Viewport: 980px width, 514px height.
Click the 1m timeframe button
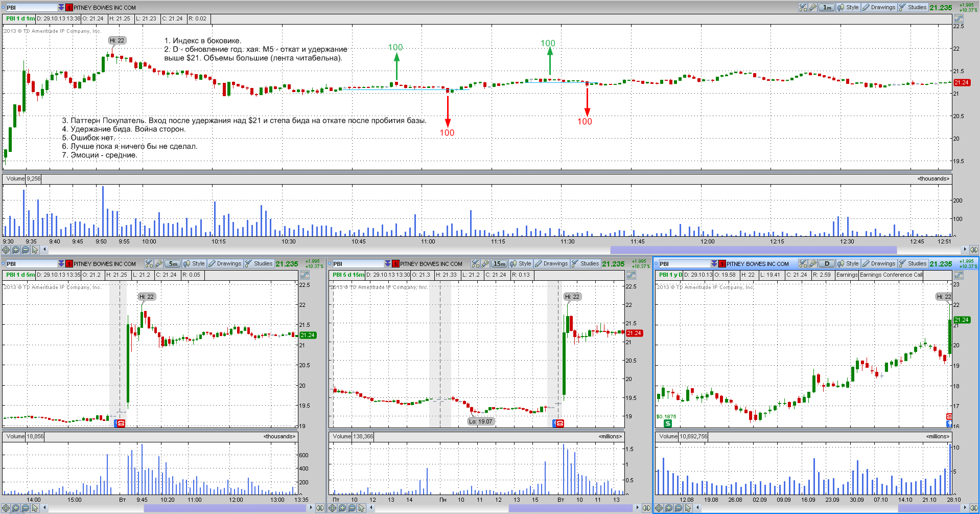(x=827, y=7)
